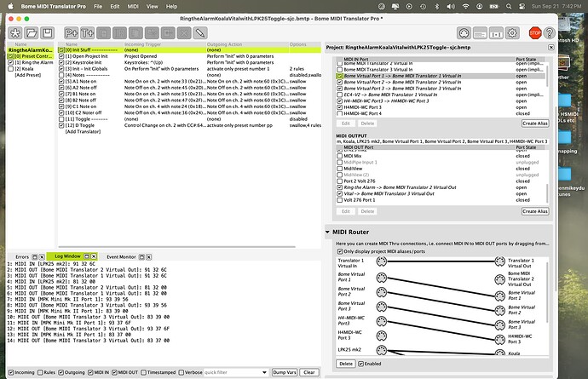The image size is (588, 379).
Task: Click the volume icon in menu bar
Action: coord(451,6)
